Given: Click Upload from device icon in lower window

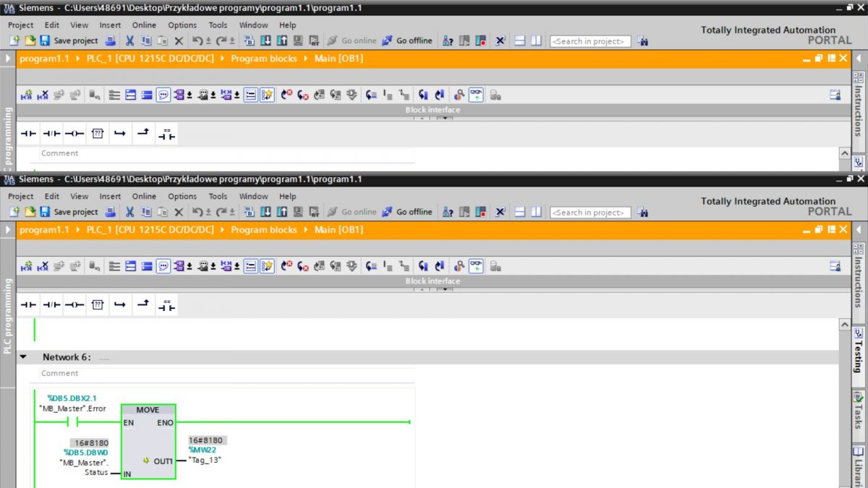Looking at the screenshot, I should [x=281, y=212].
